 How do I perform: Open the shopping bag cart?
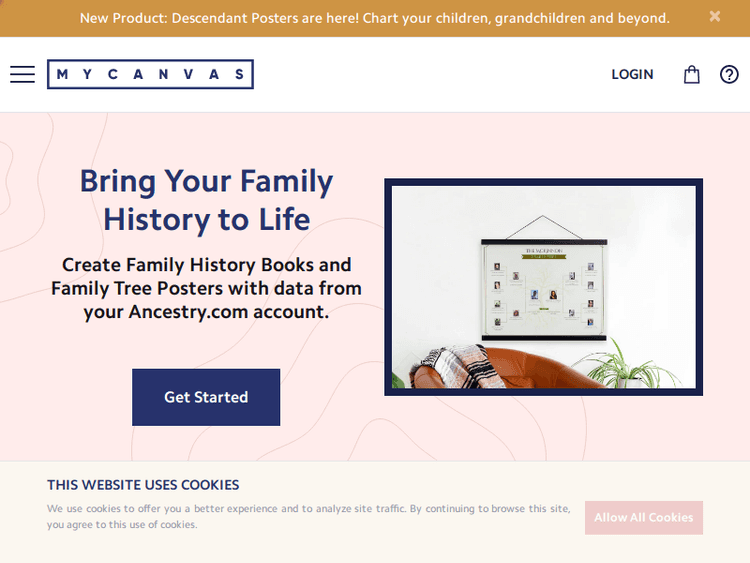click(691, 75)
